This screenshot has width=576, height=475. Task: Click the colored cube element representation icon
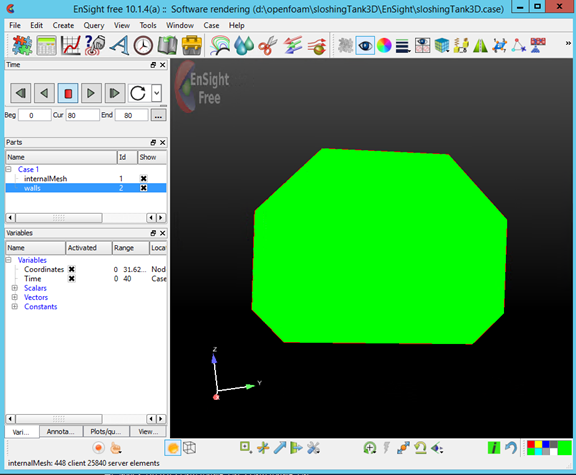pyautogui.click(x=442, y=46)
